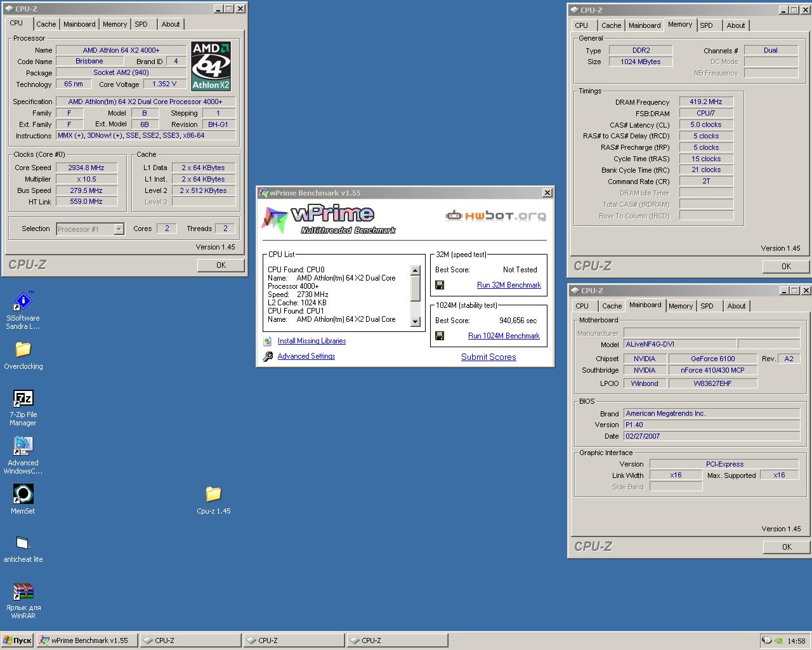This screenshot has width=812, height=650.
Task: Click the wPrime logo graphic
Action: (329, 219)
